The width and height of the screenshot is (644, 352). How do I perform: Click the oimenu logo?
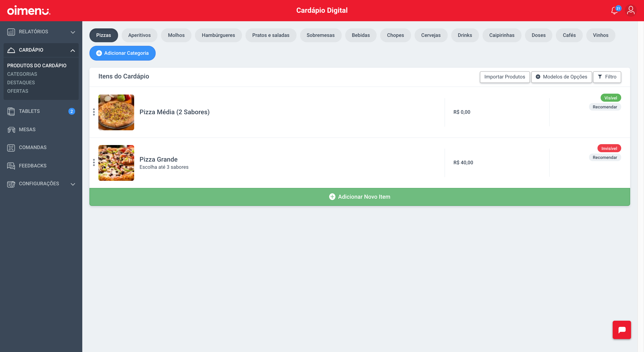[x=29, y=11]
